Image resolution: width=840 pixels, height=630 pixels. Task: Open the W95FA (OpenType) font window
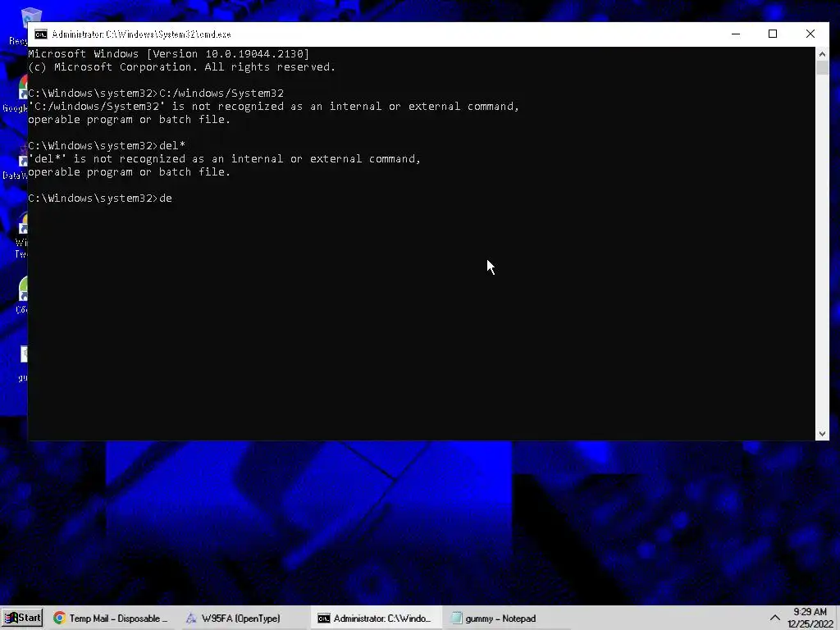(240, 619)
